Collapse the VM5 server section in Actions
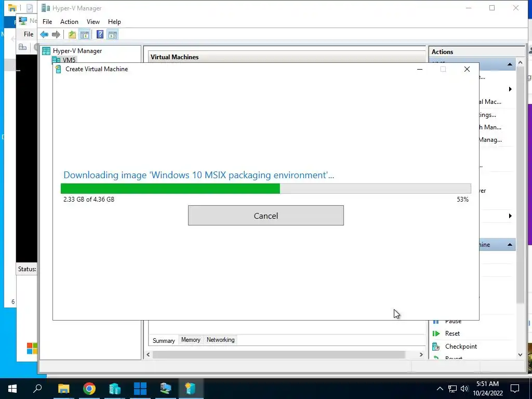The width and height of the screenshot is (532, 399). (x=510, y=64)
